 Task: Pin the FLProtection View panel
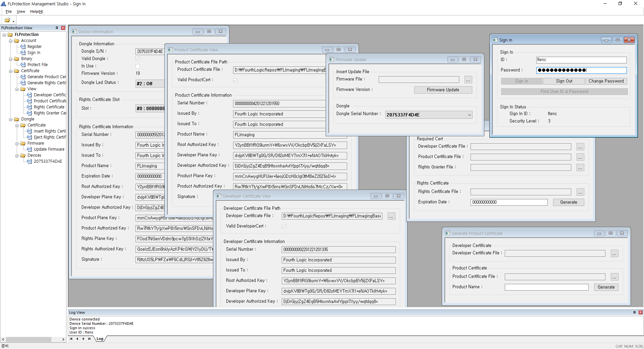57,28
